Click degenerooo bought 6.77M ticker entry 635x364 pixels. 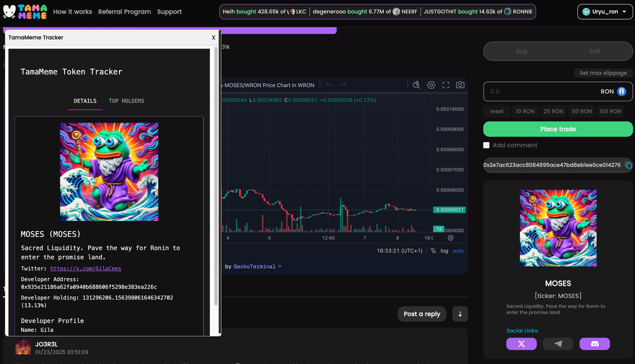click(365, 12)
